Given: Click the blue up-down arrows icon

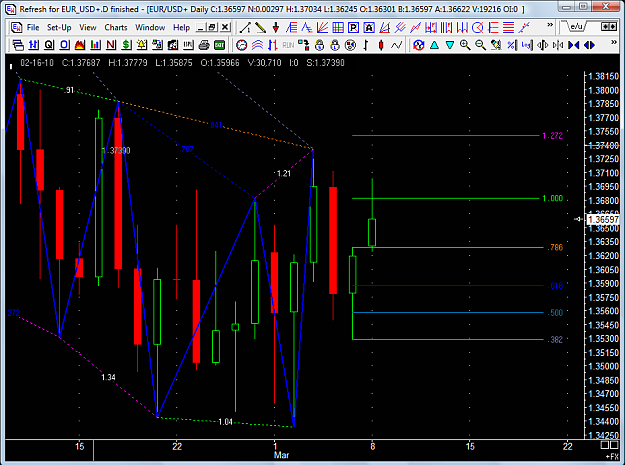Looking at the screenshot, I should tap(33, 45).
